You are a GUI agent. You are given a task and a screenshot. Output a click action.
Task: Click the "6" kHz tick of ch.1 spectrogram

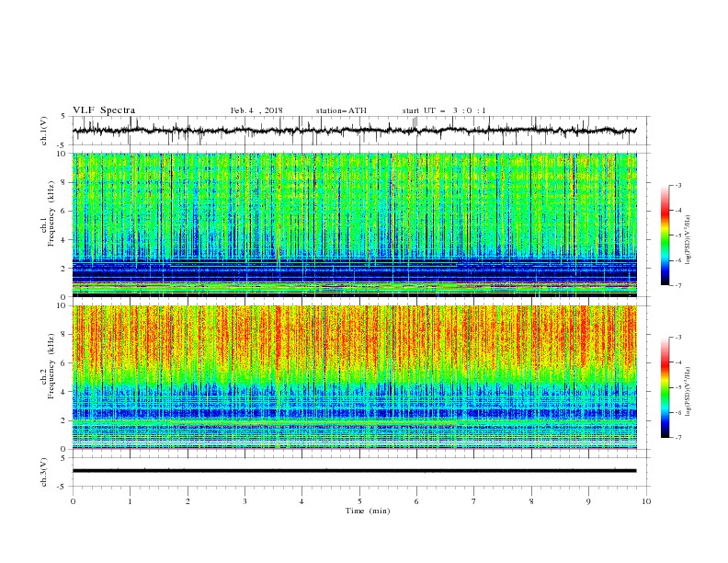[x=64, y=212]
